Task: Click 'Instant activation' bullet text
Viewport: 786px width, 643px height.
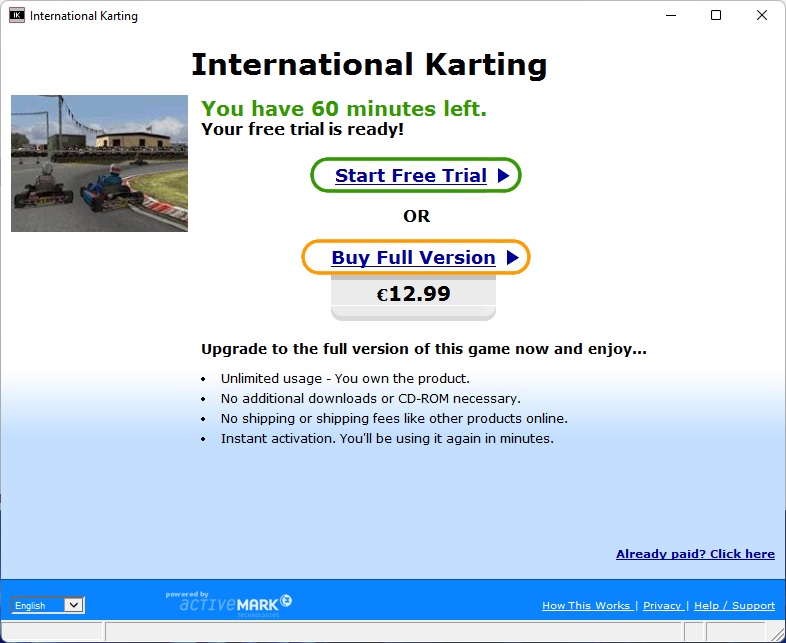Action: (x=387, y=439)
